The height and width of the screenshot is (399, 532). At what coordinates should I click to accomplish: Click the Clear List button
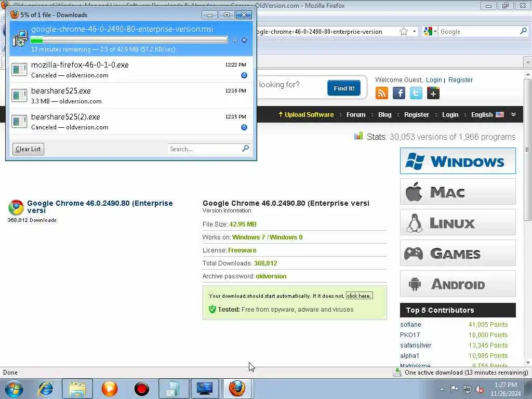point(28,149)
